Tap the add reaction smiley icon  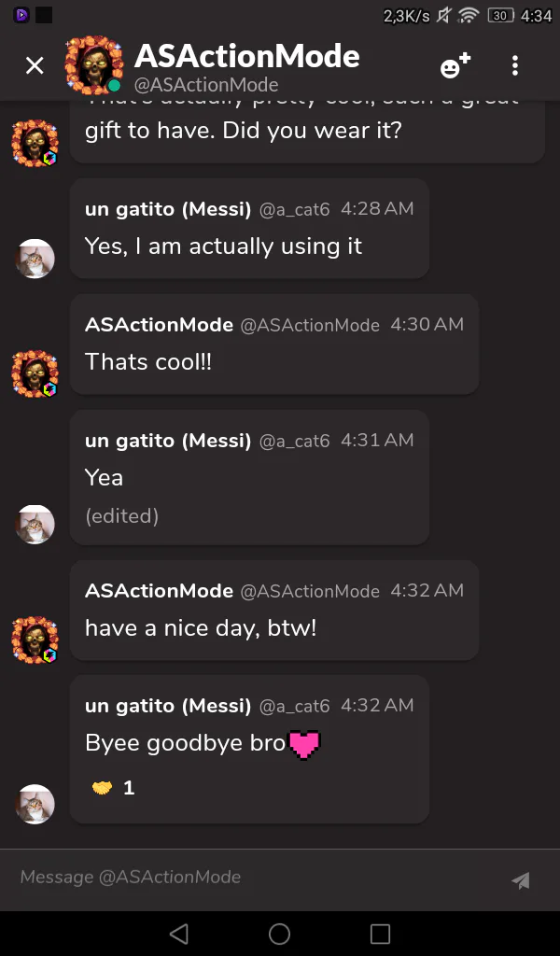(x=455, y=66)
